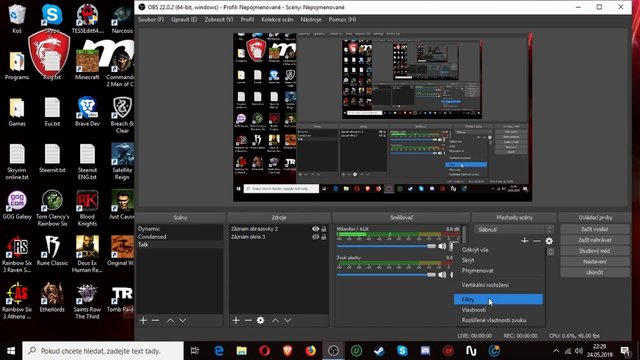
Task: Open Opera browser from taskbar
Action: (x=264, y=351)
